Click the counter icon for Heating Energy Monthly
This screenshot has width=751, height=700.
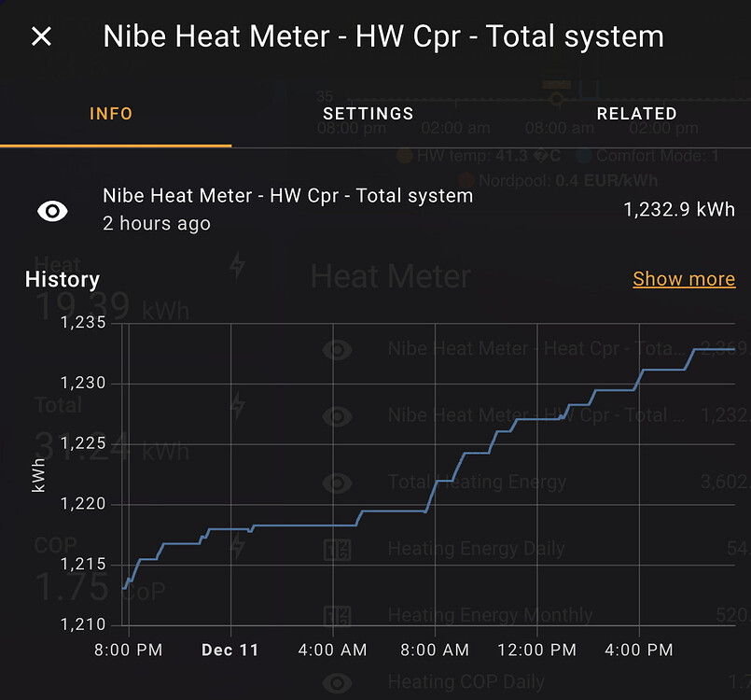(x=338, y=616)
